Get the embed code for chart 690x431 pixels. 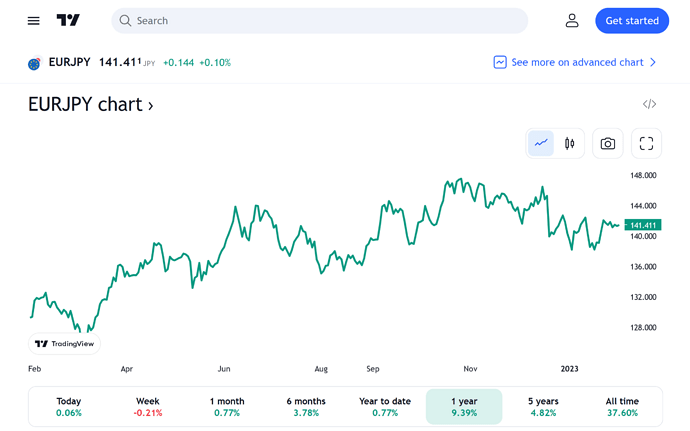click(649, 104)
